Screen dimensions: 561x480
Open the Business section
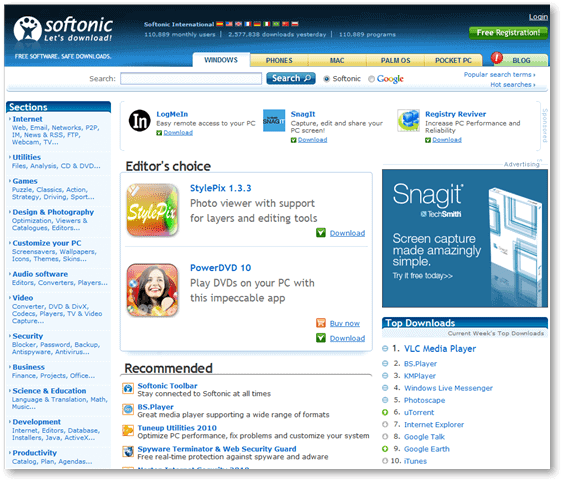[29, 367]
